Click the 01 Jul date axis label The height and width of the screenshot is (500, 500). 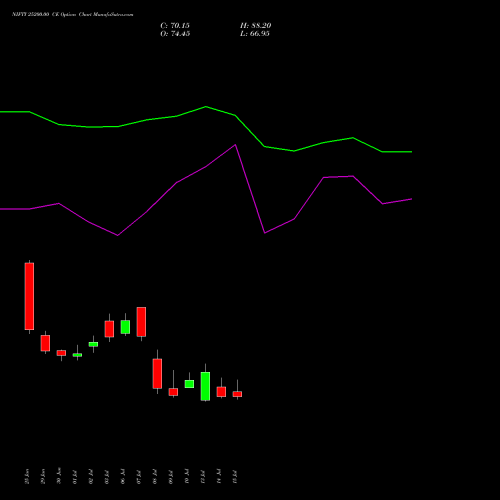(75, 477)
